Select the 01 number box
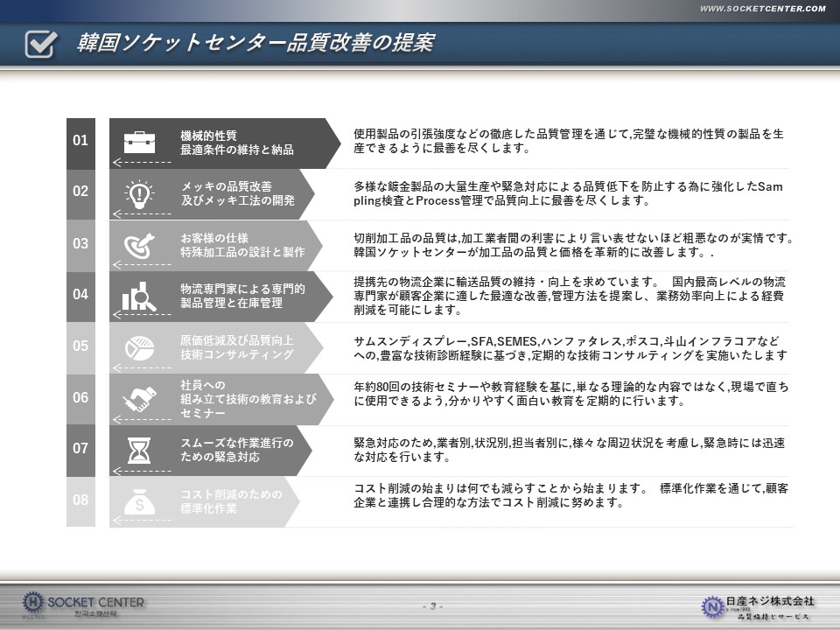840x630 pixels. 80,141
